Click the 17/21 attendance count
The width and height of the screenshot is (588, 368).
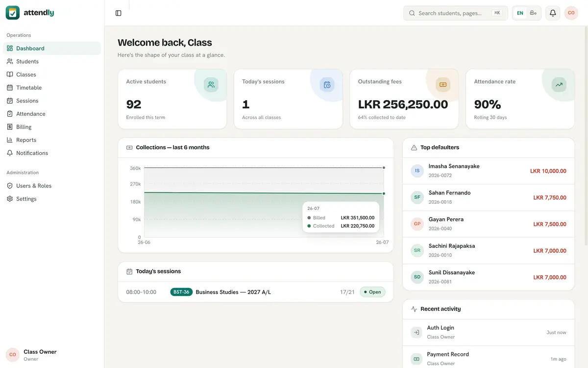[x=347, y=292]
